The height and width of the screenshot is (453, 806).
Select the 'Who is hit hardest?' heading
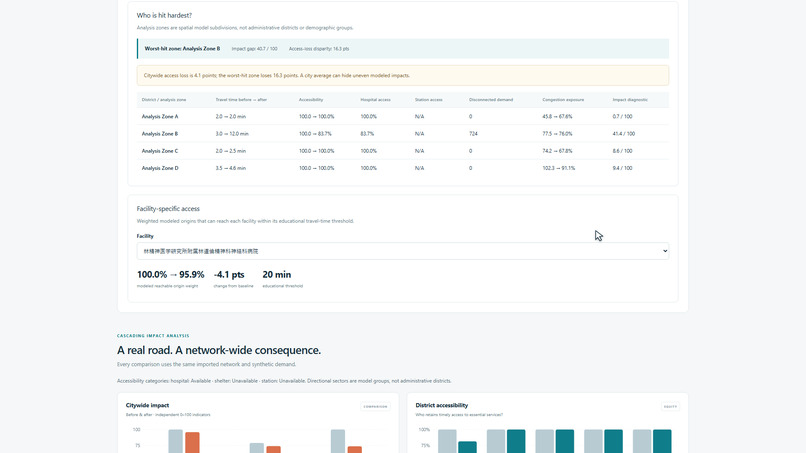pos(164,15)
